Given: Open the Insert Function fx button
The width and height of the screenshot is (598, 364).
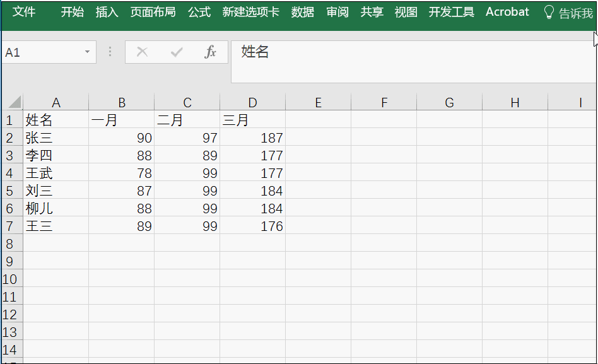Looking at the screenshot, I should tap(210, 52).
